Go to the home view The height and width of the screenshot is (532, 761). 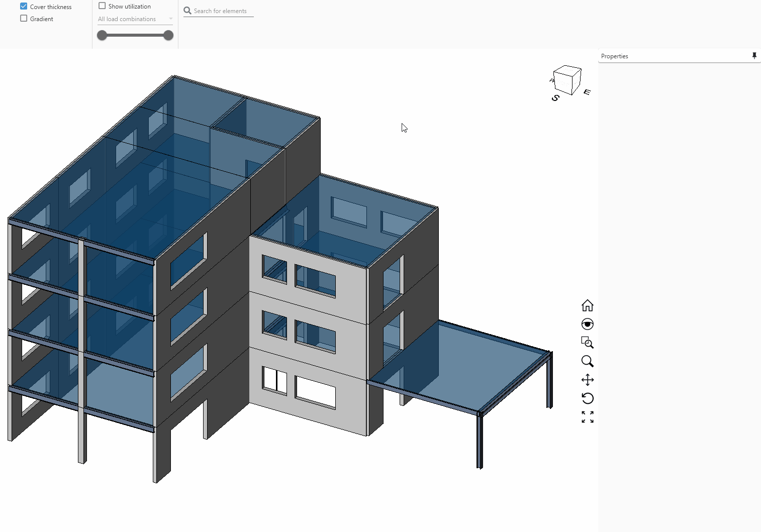point(588,305)
